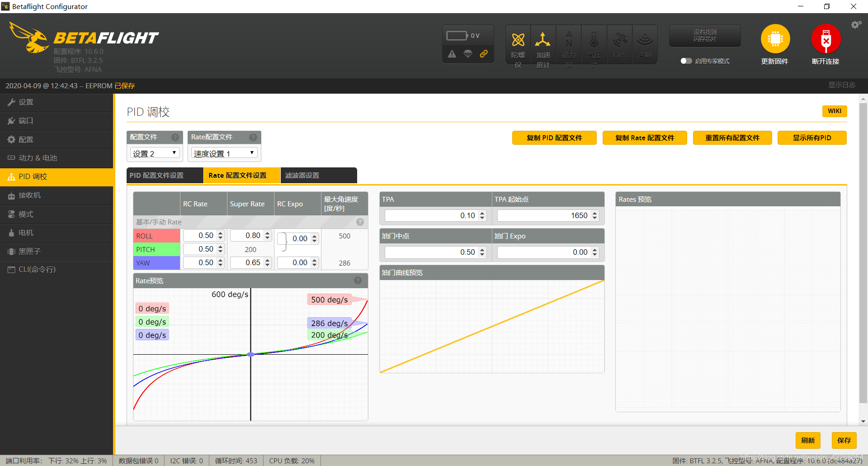
Task: Click the accelerometer (加速度计) sensor icon
Action: click(543, 40)
